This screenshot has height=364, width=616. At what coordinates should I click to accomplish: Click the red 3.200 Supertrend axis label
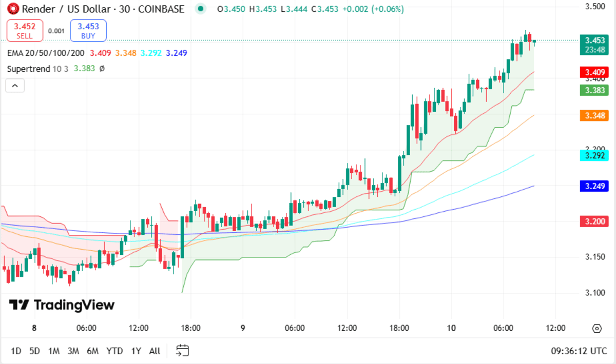click(594, 221)
